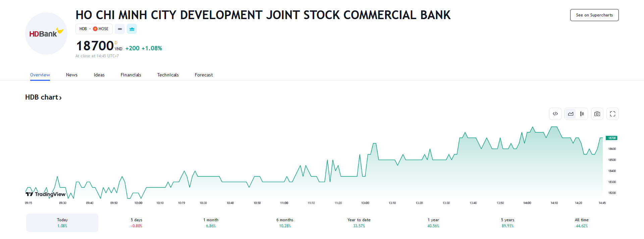Switch to the Ideas tab
The height and width of the screenshot is (239, 644).
tap(99, 75)
